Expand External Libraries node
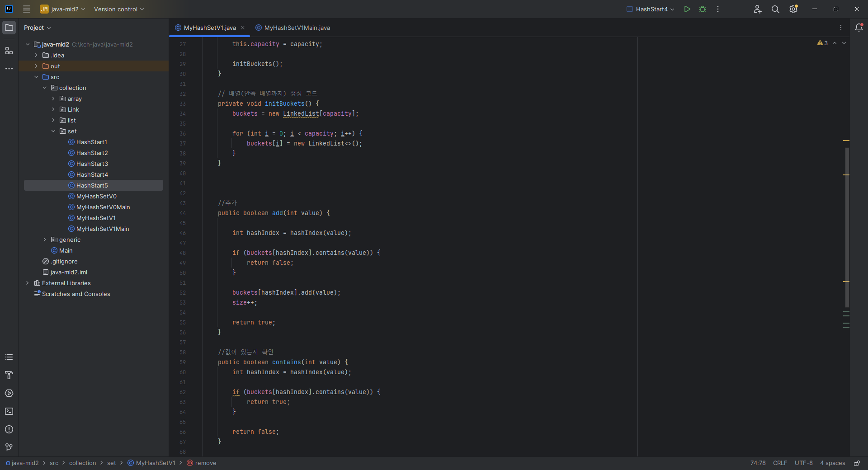Viewport: 868px width, 470px height. click(28, 283)
